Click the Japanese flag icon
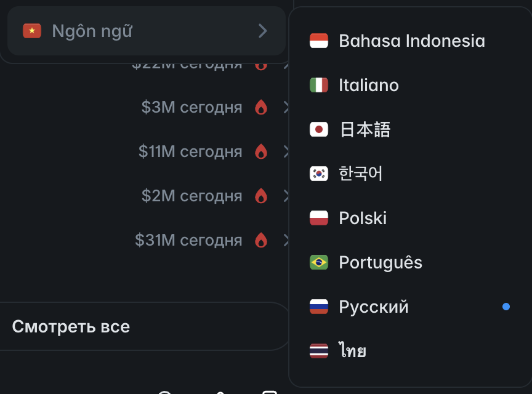Image resolution: width=532 pixels, height=394 pixels. (318, 130)
